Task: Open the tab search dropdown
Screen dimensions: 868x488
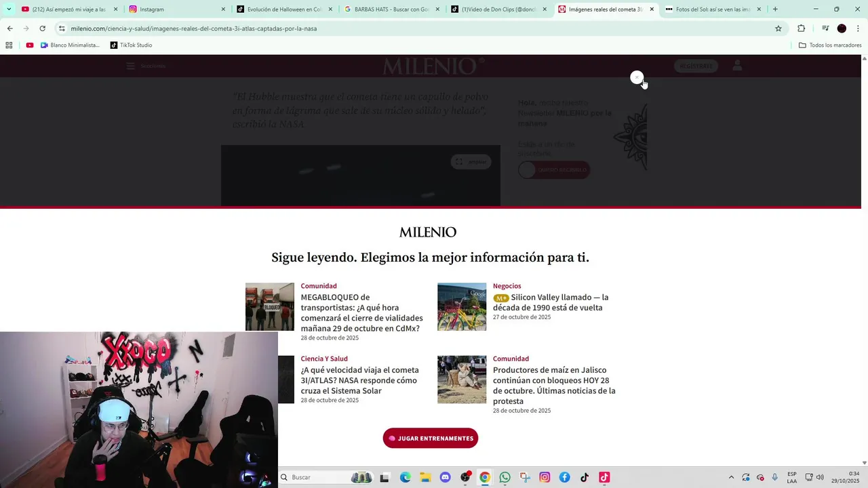Action: pos(8,9)
